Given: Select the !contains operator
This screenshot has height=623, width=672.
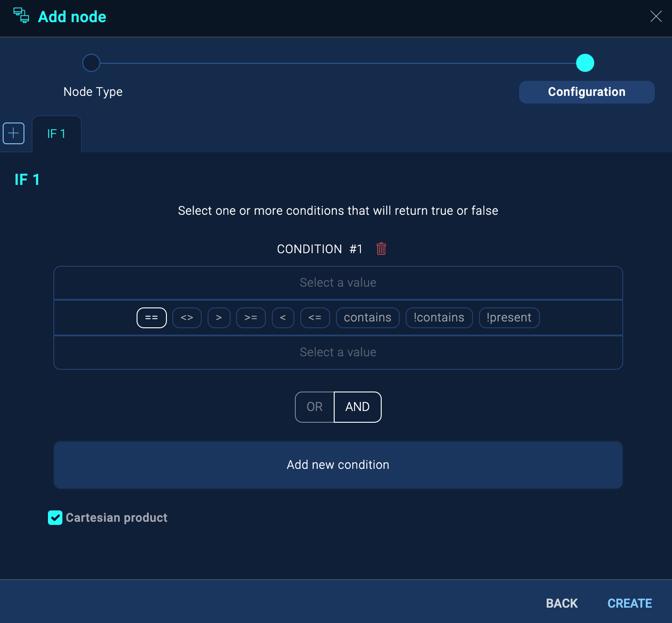Looking at the screenshot, I should tap(439, 317).
